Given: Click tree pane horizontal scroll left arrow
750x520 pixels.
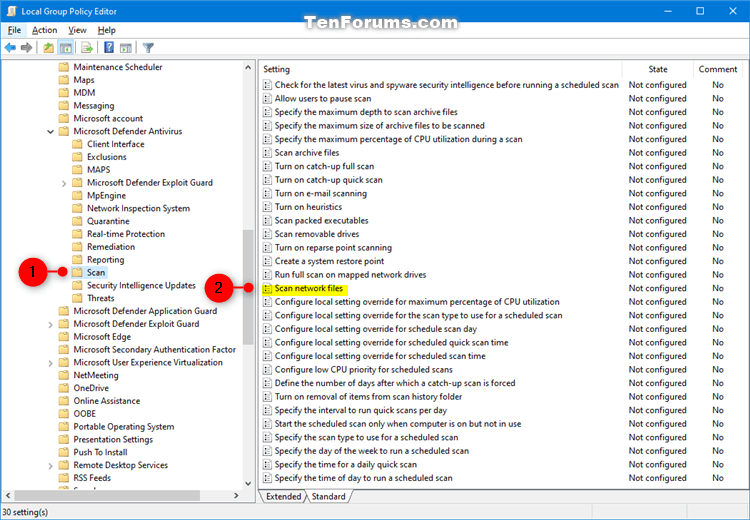Looking at the screenshot, I should pyautogui.click(x=8, y=496).
